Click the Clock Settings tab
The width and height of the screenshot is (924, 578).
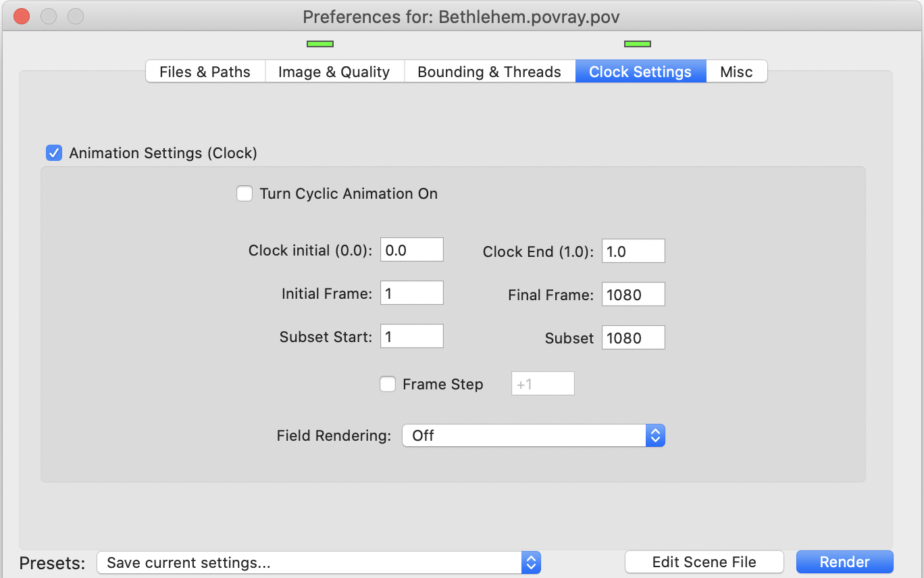click(640, 72)
